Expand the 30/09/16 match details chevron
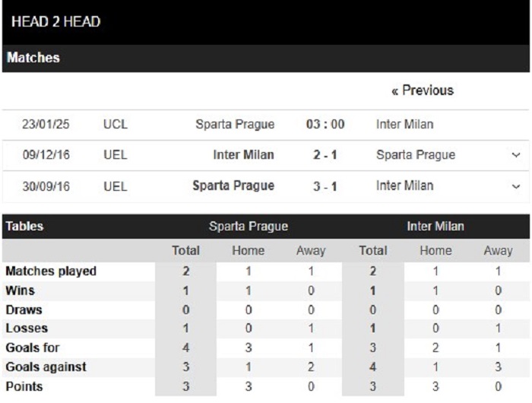 tap(516, 186)
